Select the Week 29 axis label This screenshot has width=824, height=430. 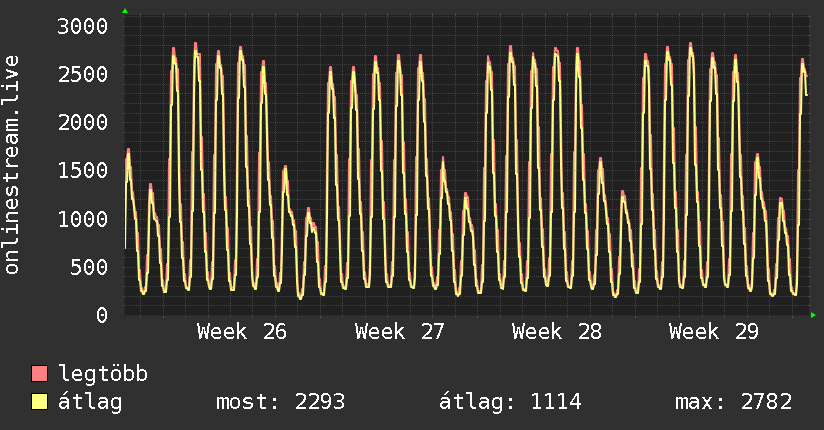[x=714, y=332]
